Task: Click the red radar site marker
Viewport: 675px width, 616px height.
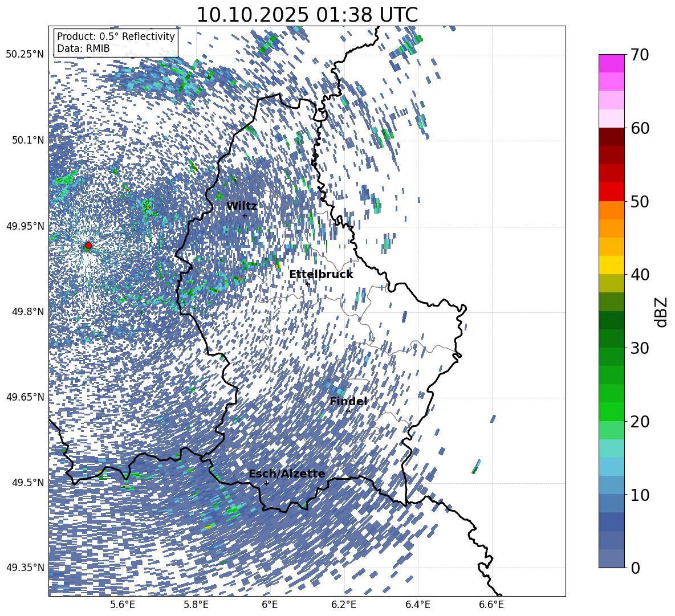Action: pyautogui.click(x=88, y=246)
